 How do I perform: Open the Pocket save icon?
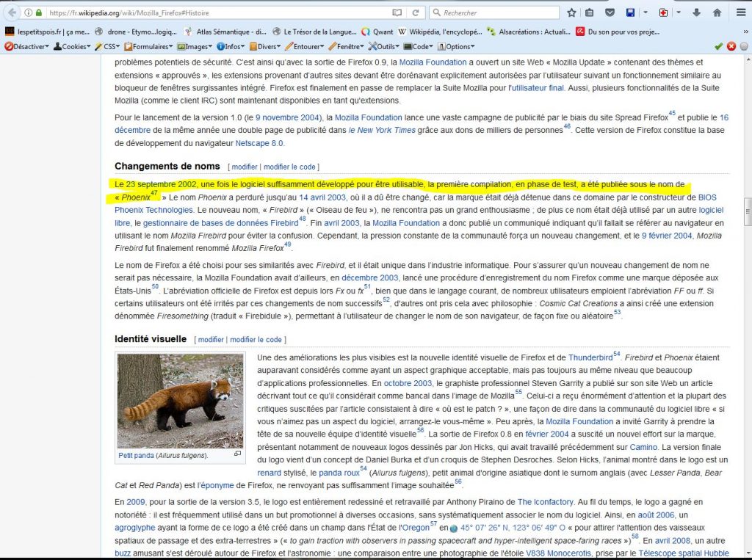click(x=610, y=12)
